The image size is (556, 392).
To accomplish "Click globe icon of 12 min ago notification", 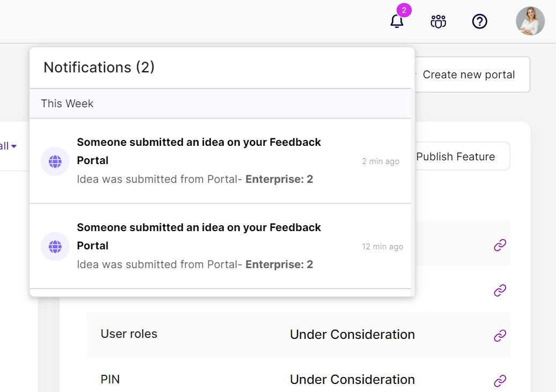I will pyautogui.click(x=55, y=246).
